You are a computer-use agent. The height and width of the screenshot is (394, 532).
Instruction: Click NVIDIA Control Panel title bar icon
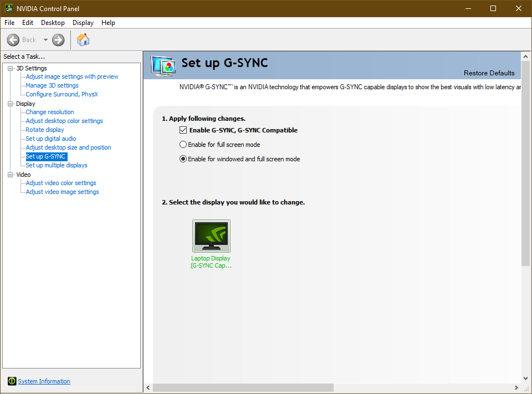click(x=9, y=8)
